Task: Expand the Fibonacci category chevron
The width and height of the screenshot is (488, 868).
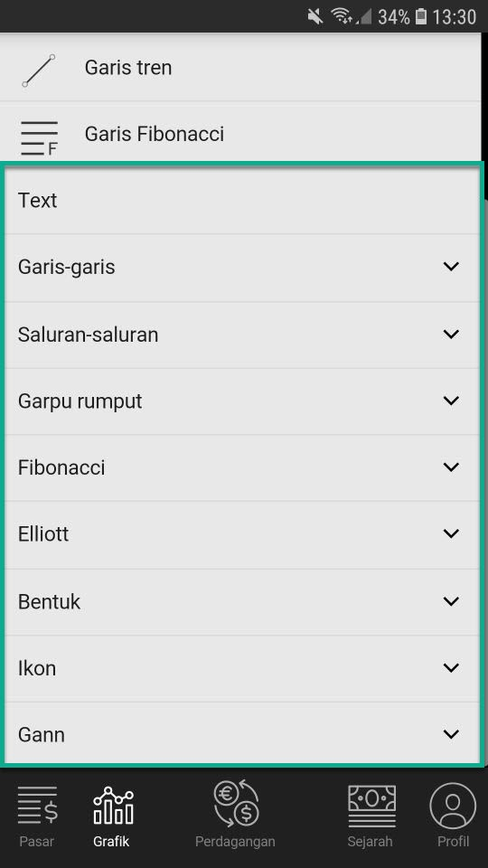Action: [x=452, y=467]
